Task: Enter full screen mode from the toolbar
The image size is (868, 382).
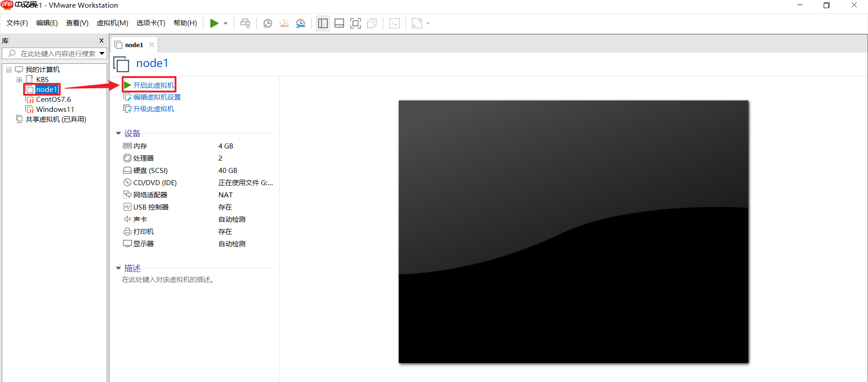Action: (x=356, y=24)
